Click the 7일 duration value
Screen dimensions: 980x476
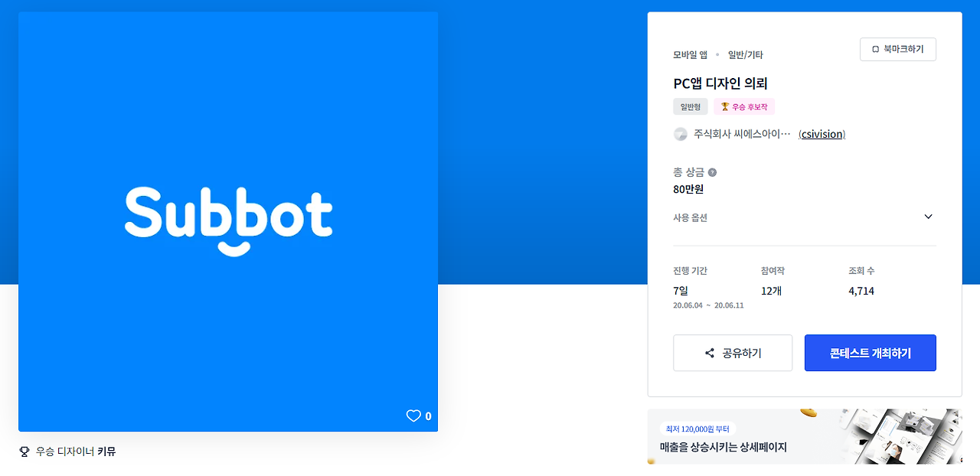681,291
